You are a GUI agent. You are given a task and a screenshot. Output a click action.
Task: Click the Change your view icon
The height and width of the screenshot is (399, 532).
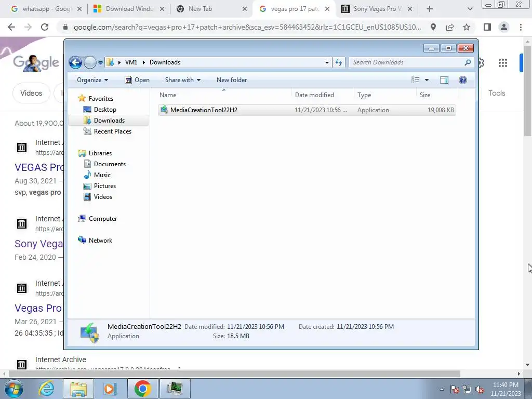click(x=416, y=80)
